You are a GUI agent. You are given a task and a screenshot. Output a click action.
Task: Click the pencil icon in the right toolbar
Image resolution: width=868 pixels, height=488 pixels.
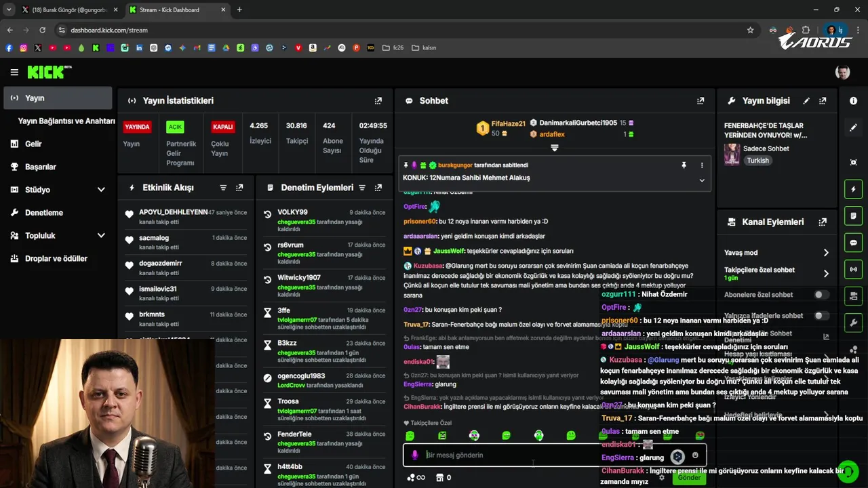tap(853, 127)
